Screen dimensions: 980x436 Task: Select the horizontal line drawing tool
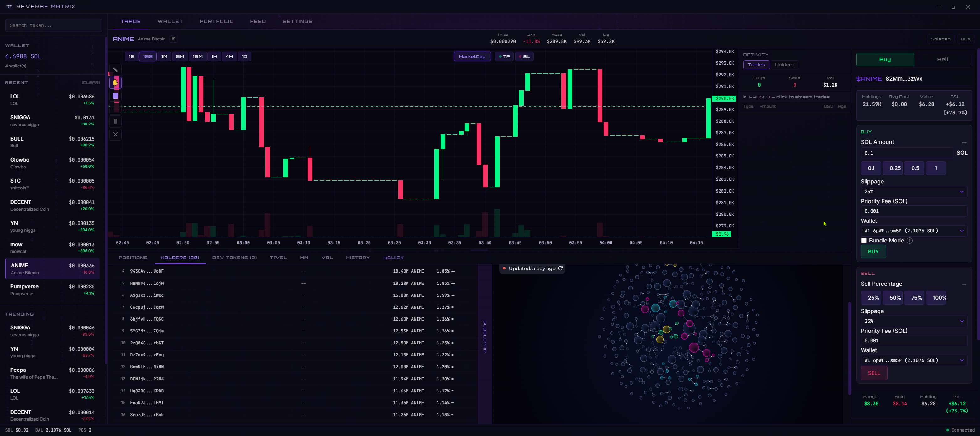point(115,109)
